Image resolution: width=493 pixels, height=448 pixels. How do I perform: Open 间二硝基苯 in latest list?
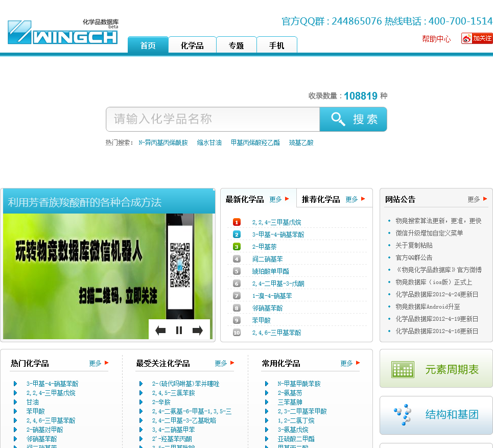pyautogui.click(x=267, y=259)
